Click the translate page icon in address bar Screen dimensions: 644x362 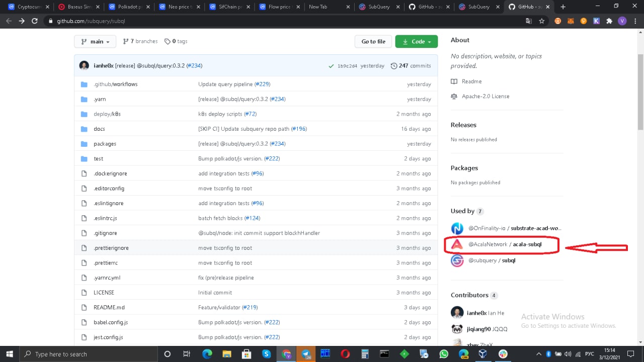click(529, 21)
